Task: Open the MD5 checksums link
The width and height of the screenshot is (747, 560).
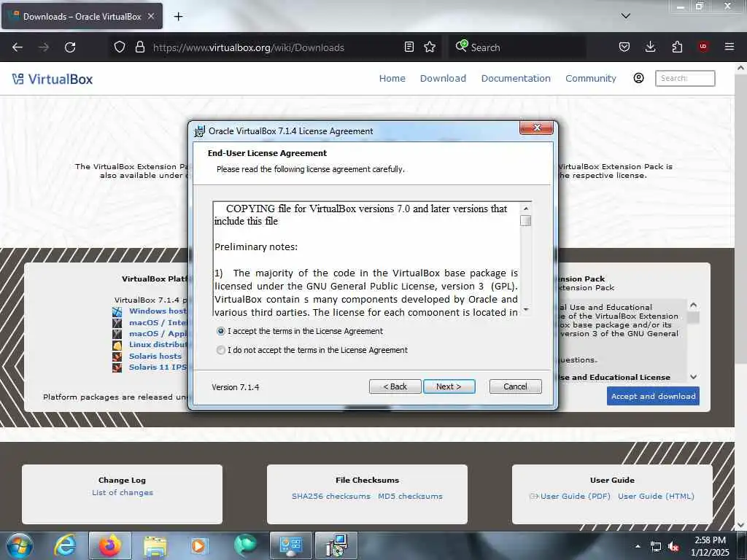Action: click(410, 496)
